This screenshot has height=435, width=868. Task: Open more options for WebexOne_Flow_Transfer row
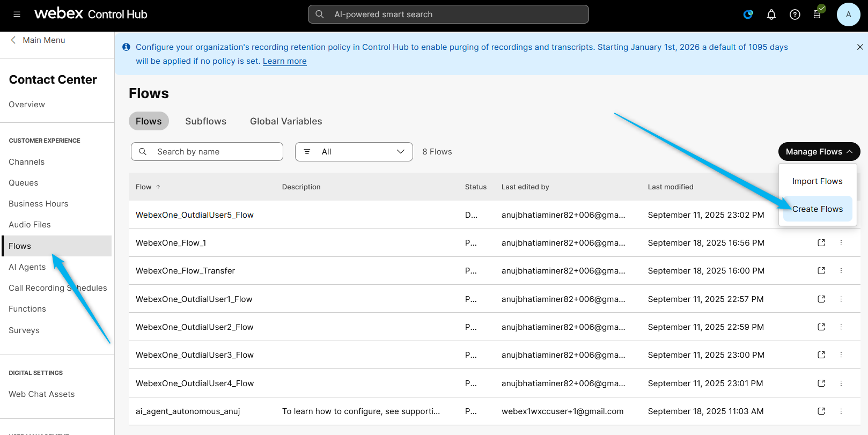click(841, 271)
